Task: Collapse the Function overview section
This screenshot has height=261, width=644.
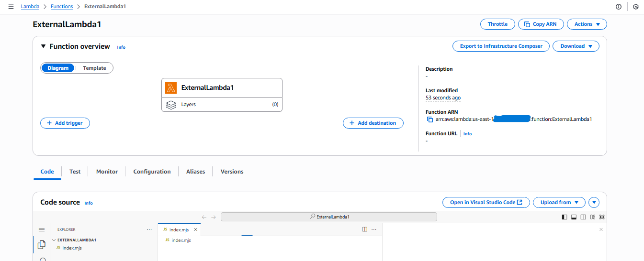Action: click(44, 46)
